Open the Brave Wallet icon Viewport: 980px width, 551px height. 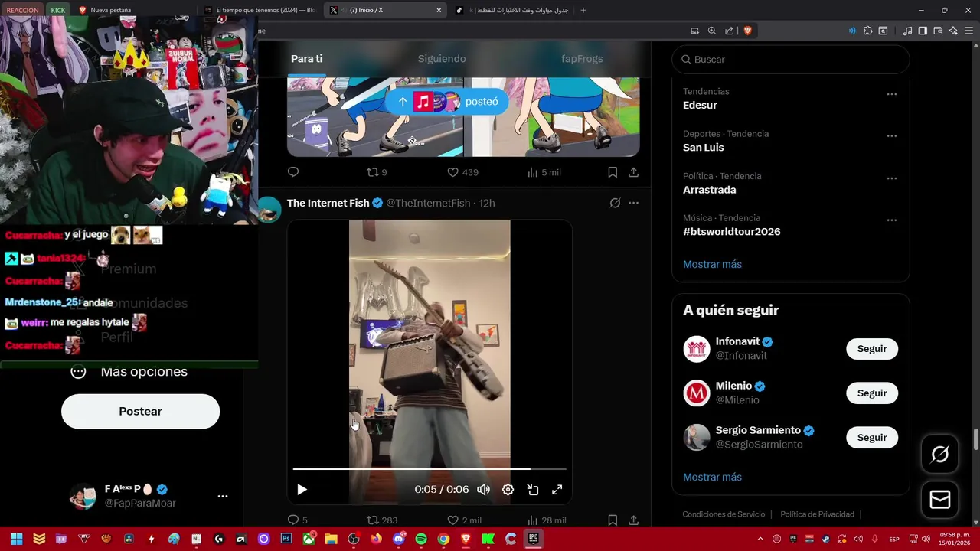tap(938, 31)
